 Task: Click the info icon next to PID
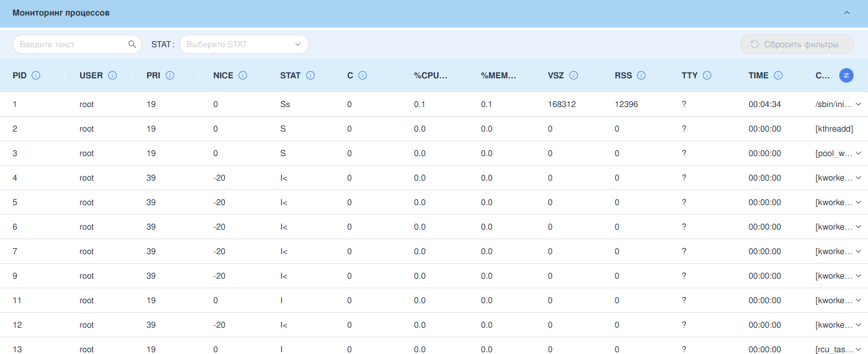36,75
